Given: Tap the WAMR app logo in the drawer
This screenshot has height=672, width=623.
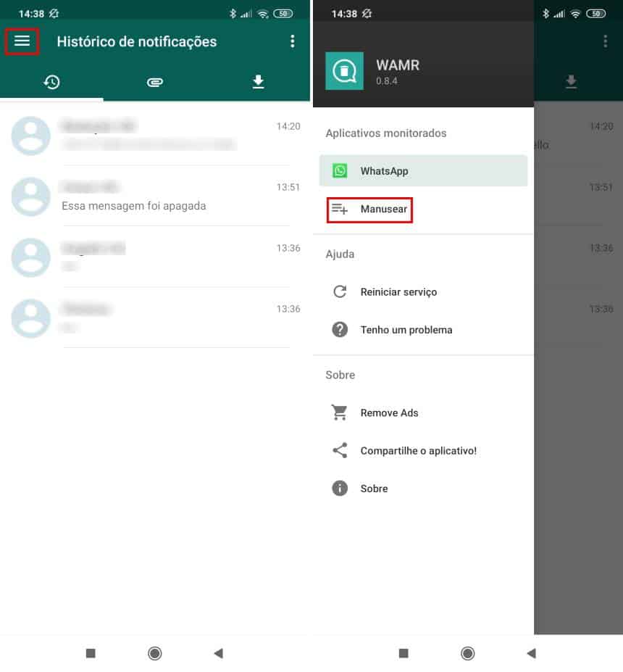Looking at the screenshot, I should pyautogui.click(x=344, y=71).
